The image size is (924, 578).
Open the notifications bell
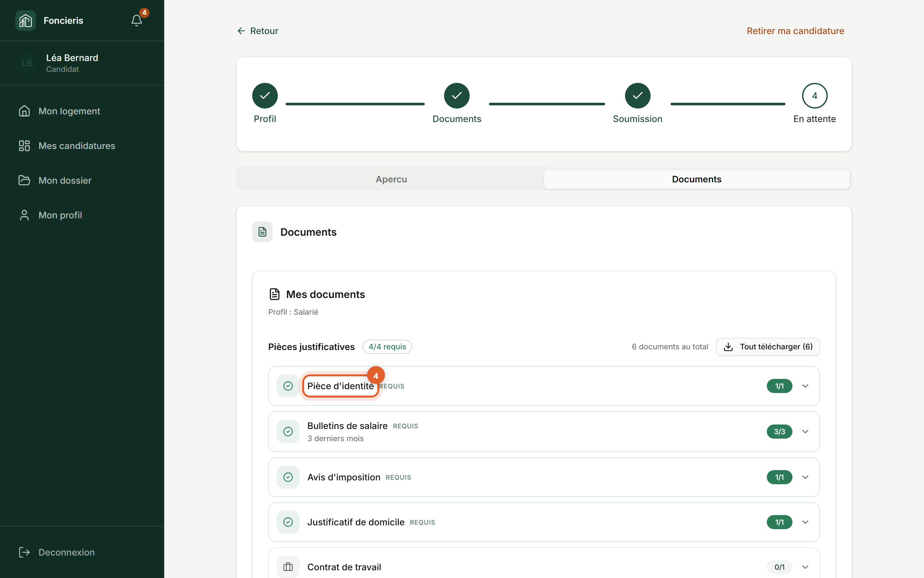(137, 20)
